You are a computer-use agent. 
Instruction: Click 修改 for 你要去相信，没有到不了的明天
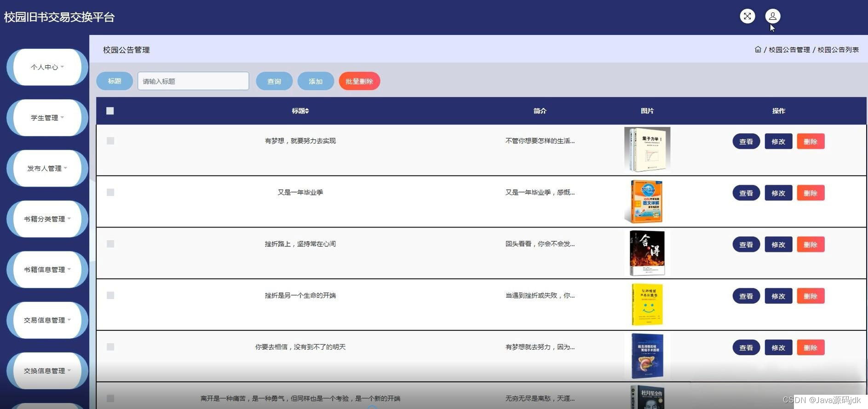[x=778, y=347]
